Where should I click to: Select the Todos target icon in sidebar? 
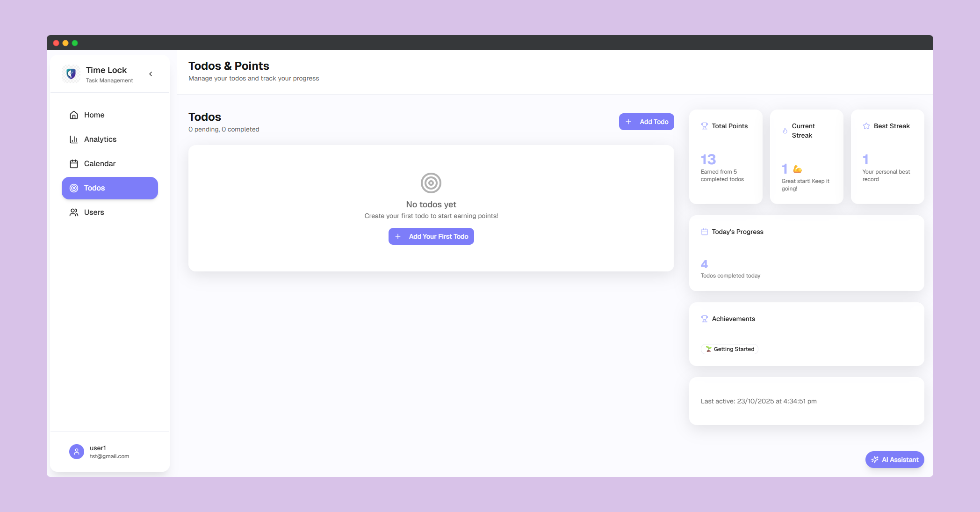tap(74, 188)
